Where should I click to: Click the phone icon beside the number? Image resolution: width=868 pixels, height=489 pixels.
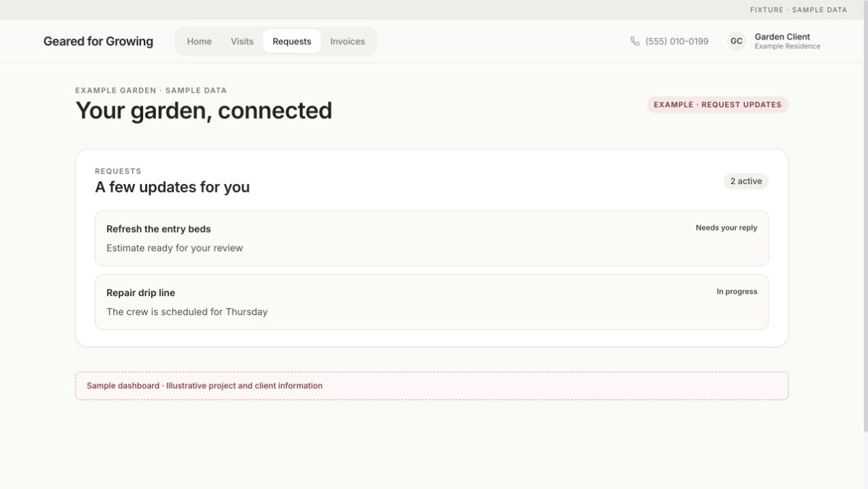(635, 42)
